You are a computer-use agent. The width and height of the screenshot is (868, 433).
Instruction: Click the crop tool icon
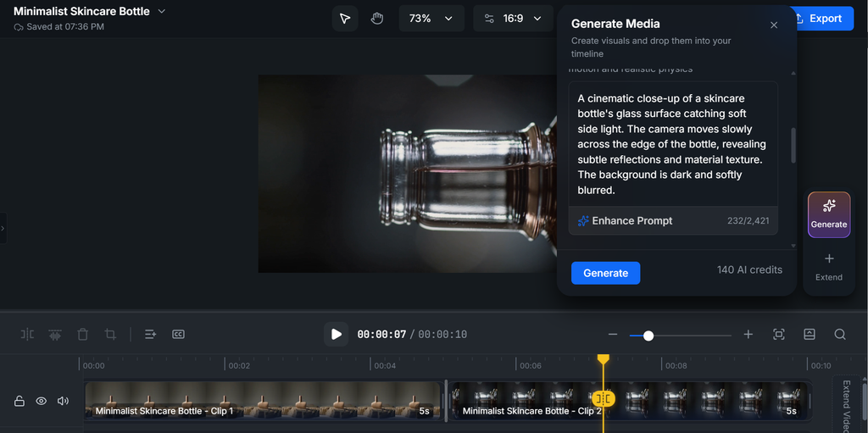110,335
